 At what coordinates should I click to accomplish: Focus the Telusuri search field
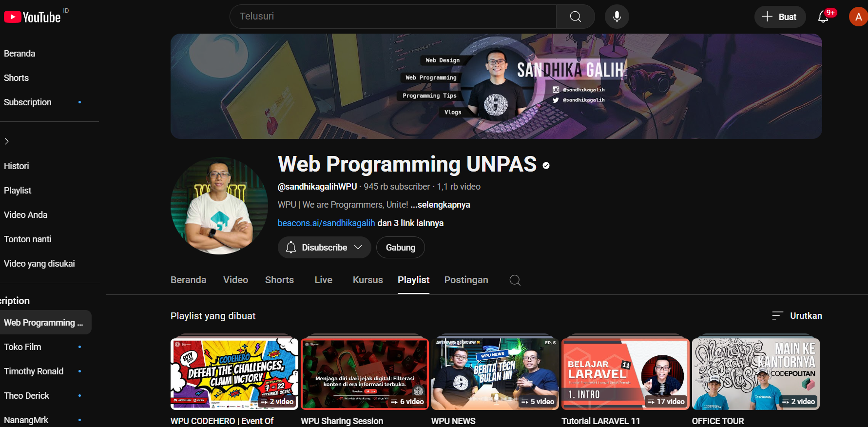point(393,17)
